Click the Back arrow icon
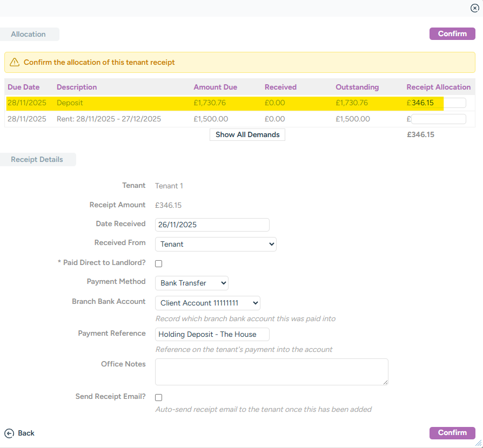The height and width of the screenshot is (448, 483). [9, 433]
